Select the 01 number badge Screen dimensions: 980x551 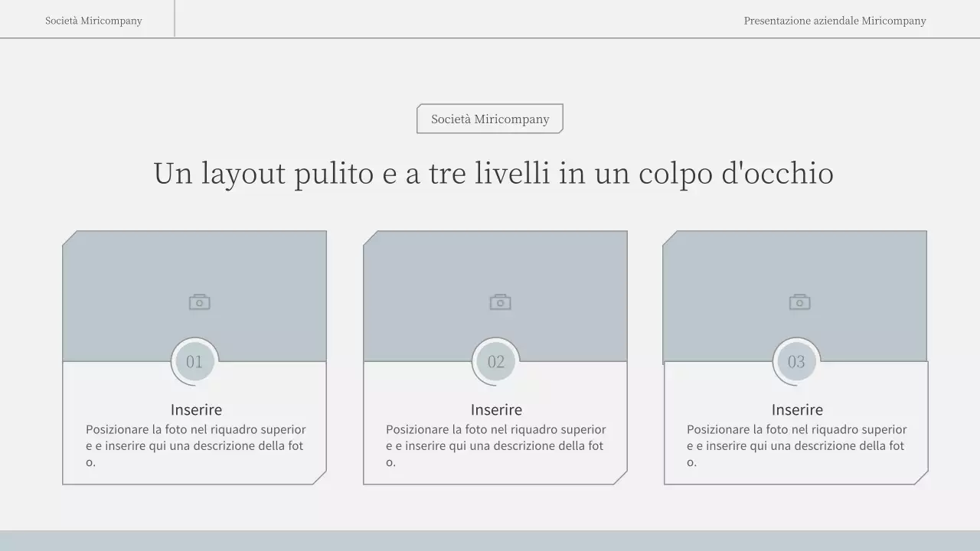(x=194, y=361)
